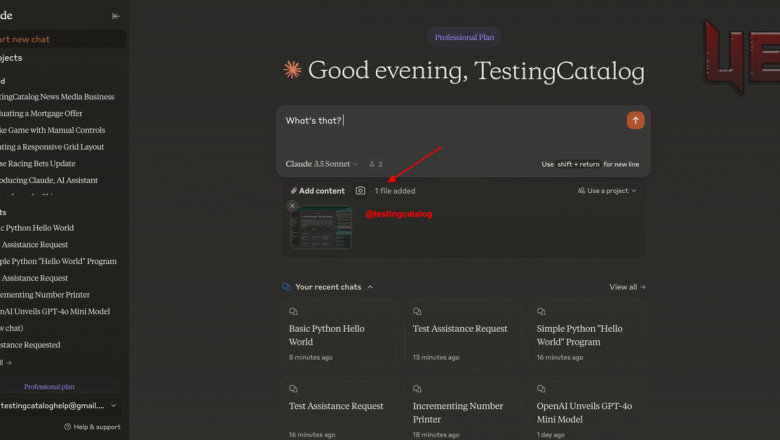Open sidebar recent chat Python "Hello World" Program
780x440 pixels.
point(59,261)
